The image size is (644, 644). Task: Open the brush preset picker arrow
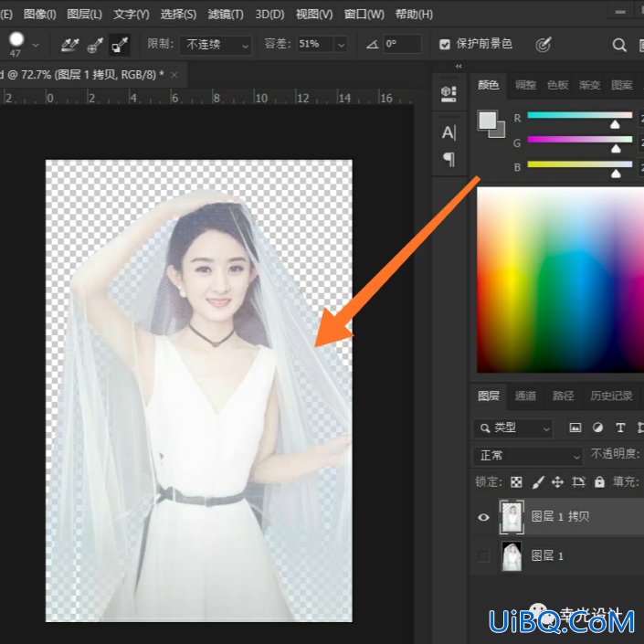point(36,45)
